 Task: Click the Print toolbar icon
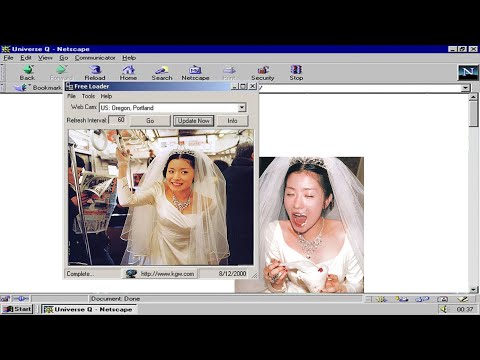(x=229, y=69)
